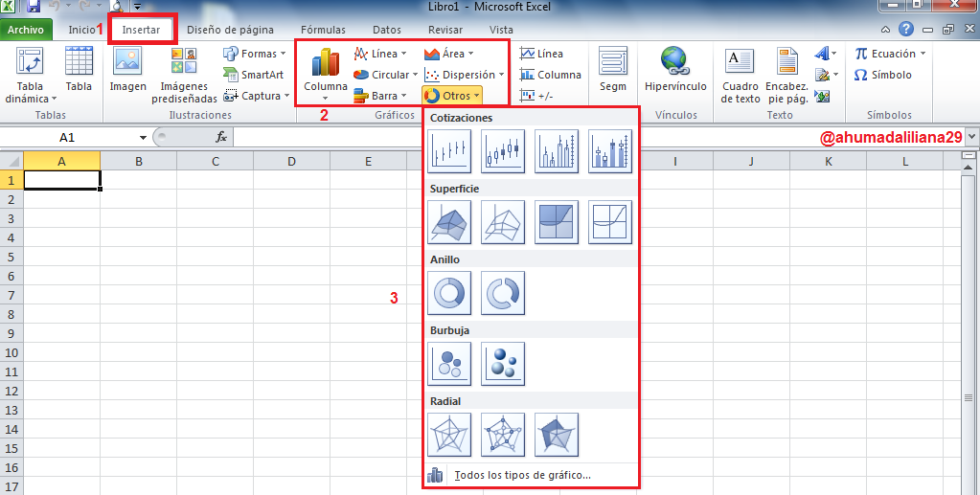Select column L header

point(905,161)
